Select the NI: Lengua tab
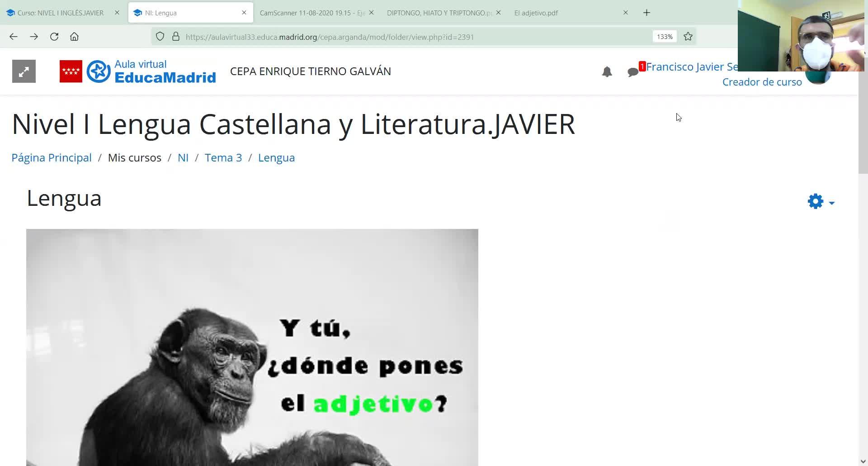Viewport: 868px width, 466px height. click(x=190, y=13)
